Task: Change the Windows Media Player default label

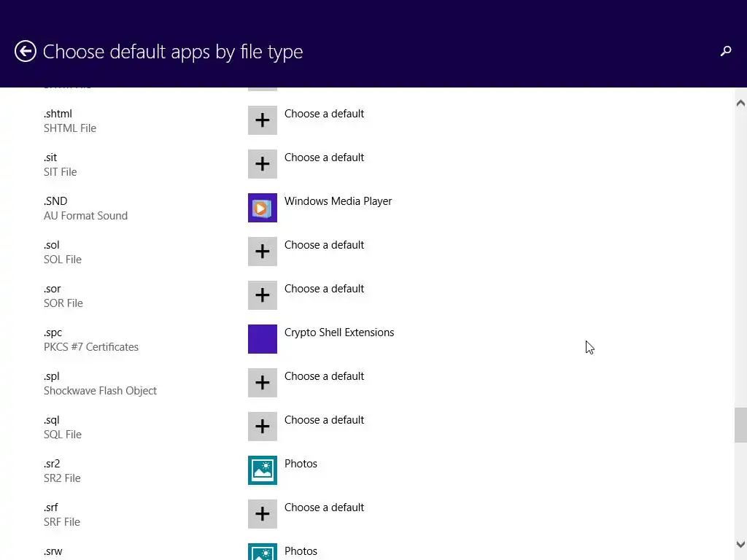Action: pyautogui.click(x=338, y=201)
